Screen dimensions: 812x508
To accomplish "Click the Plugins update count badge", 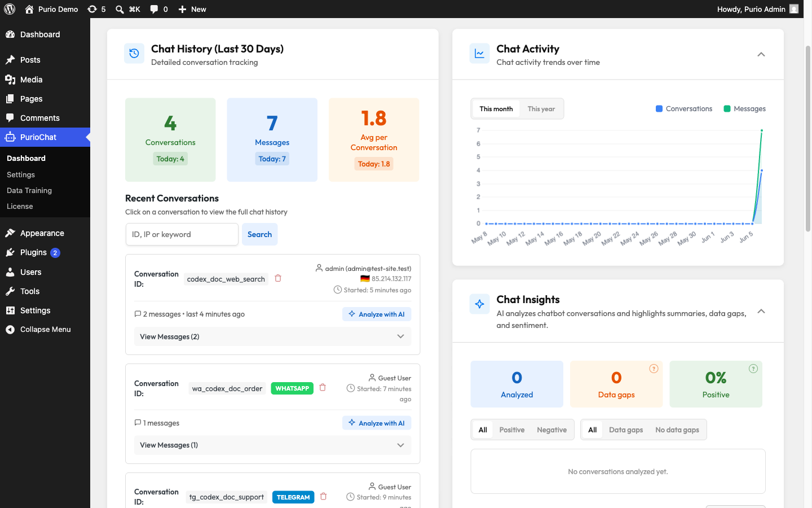I will click(x=55, y=253).
